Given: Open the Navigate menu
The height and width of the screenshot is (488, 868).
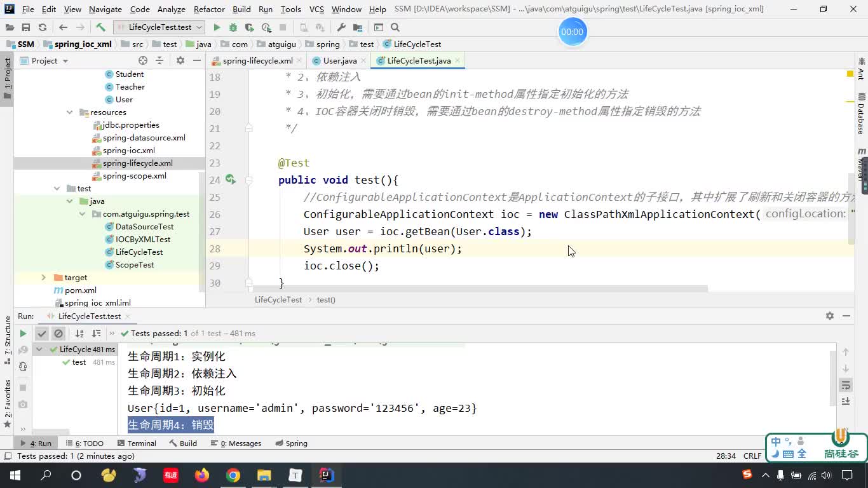Looking at the screenshot, I should point(105,9).
